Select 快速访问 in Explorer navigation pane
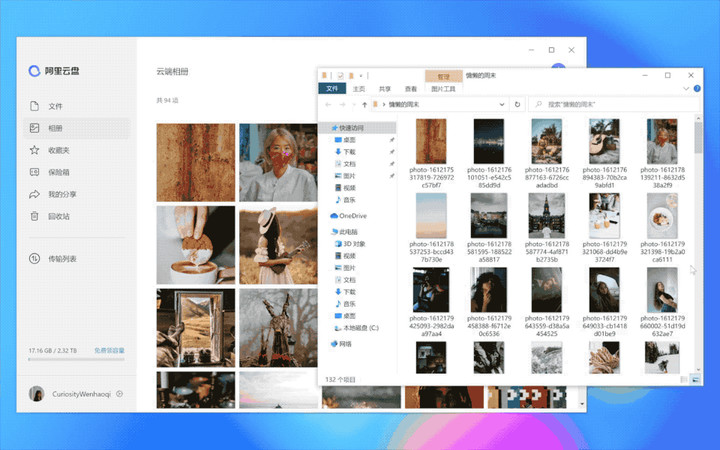 coord(358,128)
